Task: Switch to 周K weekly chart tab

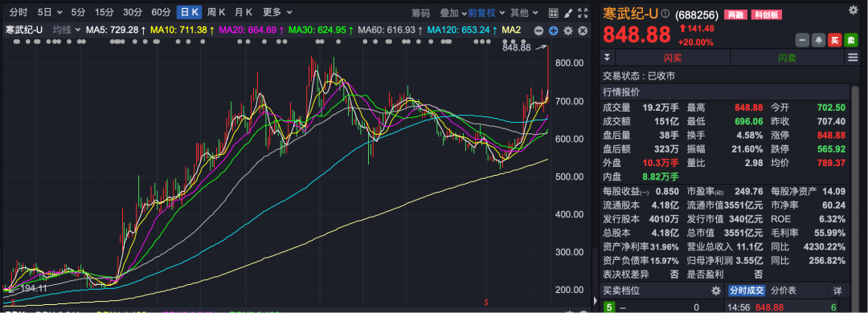Action: (216, 12)
